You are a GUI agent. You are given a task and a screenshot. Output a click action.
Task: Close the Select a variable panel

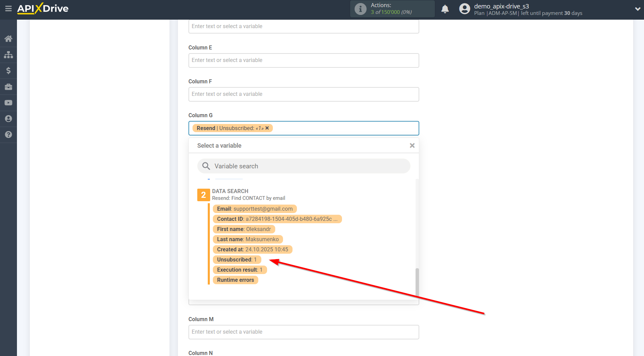point(412,145)
